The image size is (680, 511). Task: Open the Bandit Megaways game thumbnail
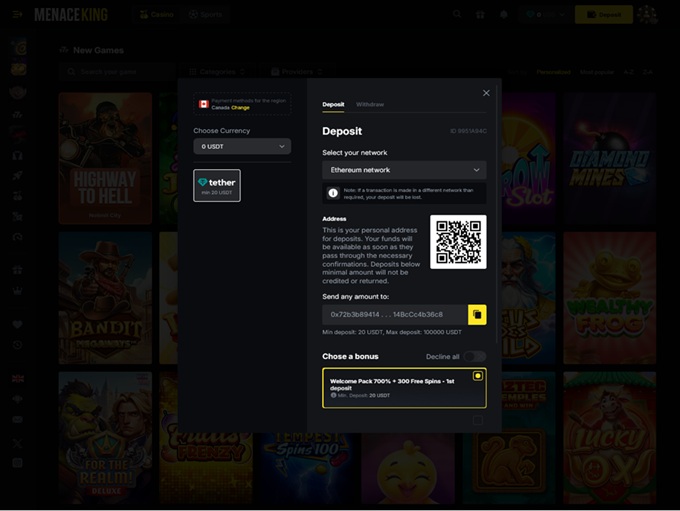pyautogui.click(x=105, y=298)
